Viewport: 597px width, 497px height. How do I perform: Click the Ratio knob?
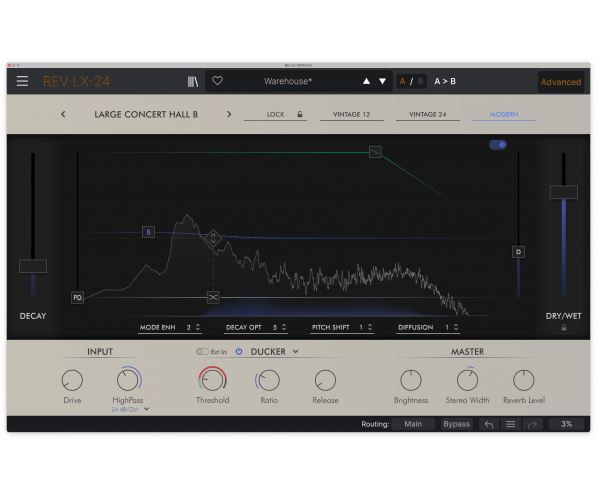[269, 380]
